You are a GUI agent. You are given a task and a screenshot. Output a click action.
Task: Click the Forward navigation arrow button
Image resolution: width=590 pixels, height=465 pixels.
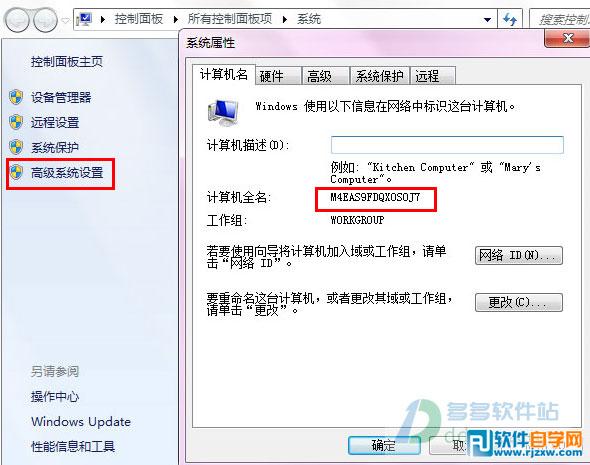[x=45, y=20]
